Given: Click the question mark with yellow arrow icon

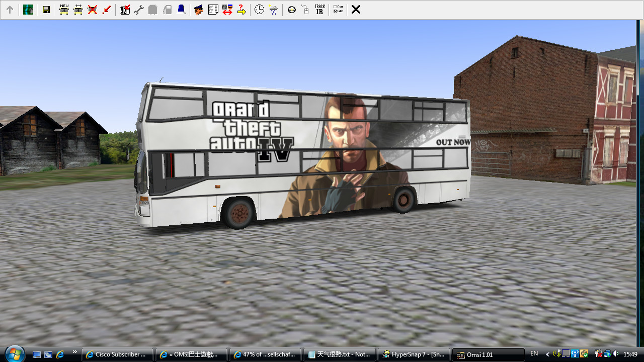Looking at the screenshot, I should [241, 10].
